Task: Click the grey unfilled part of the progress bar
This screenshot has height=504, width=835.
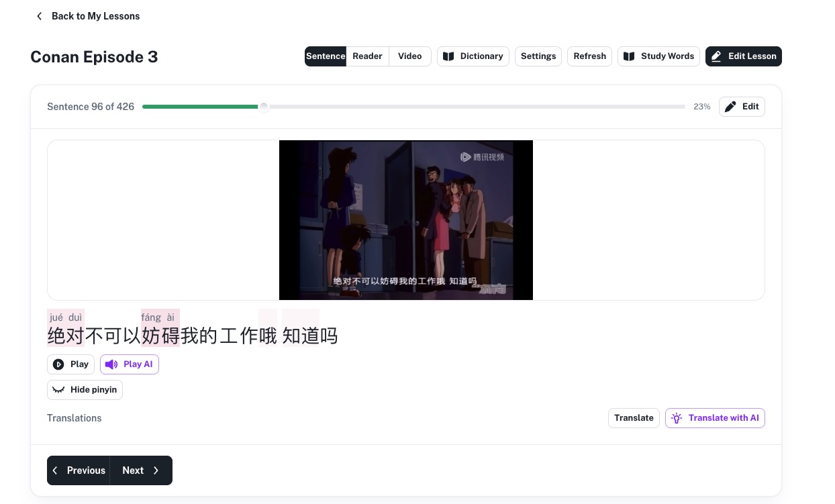Action: 477,107
